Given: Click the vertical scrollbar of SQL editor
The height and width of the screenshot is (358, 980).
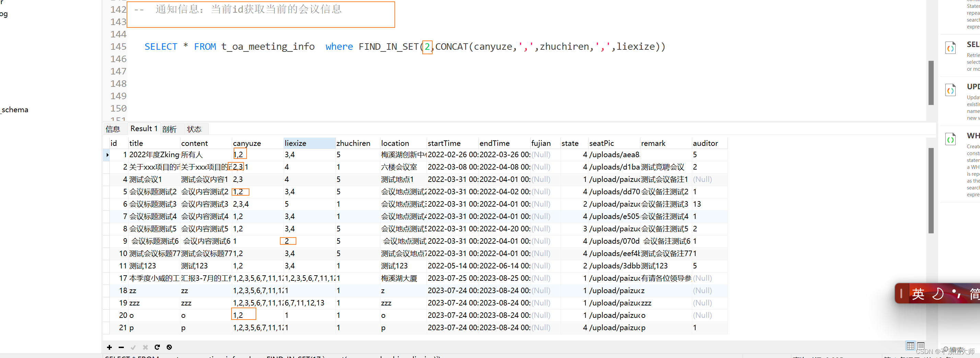Looking at the screenshot, I should click(x=931, y=83).
